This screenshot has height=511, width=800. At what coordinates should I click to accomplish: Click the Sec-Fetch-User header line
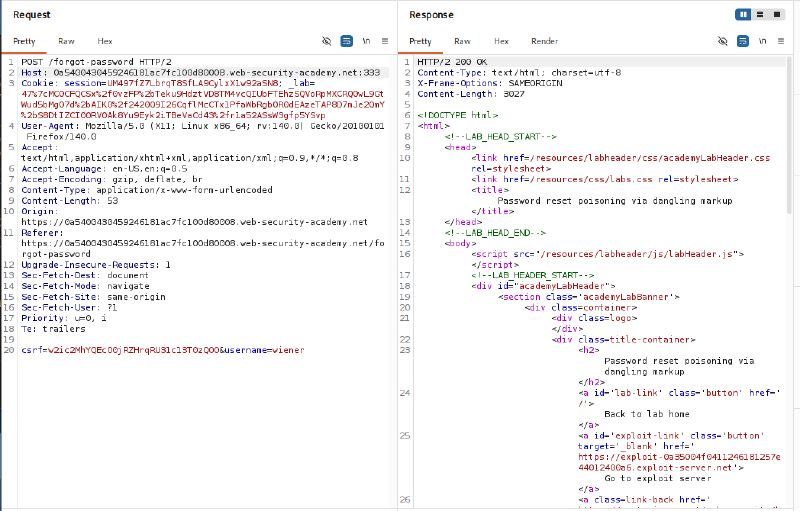[x=69, y=308]
